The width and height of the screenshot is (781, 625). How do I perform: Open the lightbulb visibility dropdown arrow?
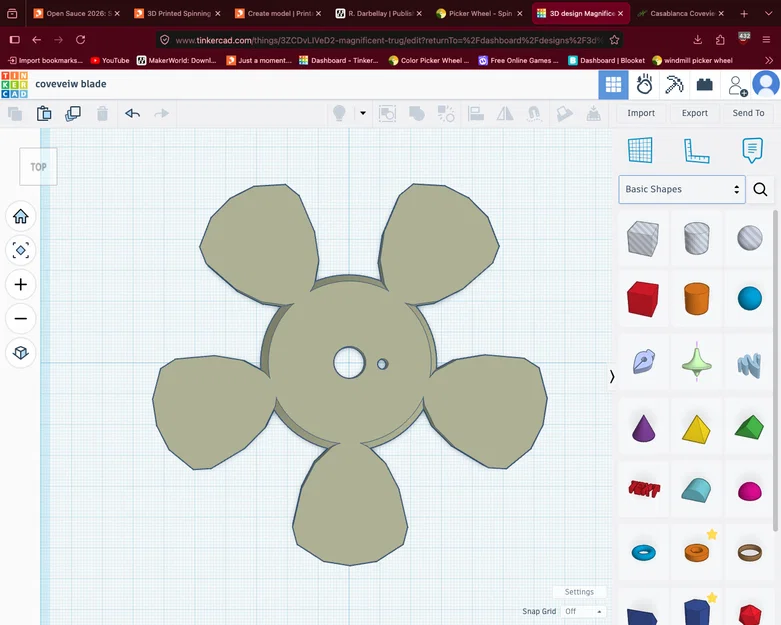tap(363, 114)
